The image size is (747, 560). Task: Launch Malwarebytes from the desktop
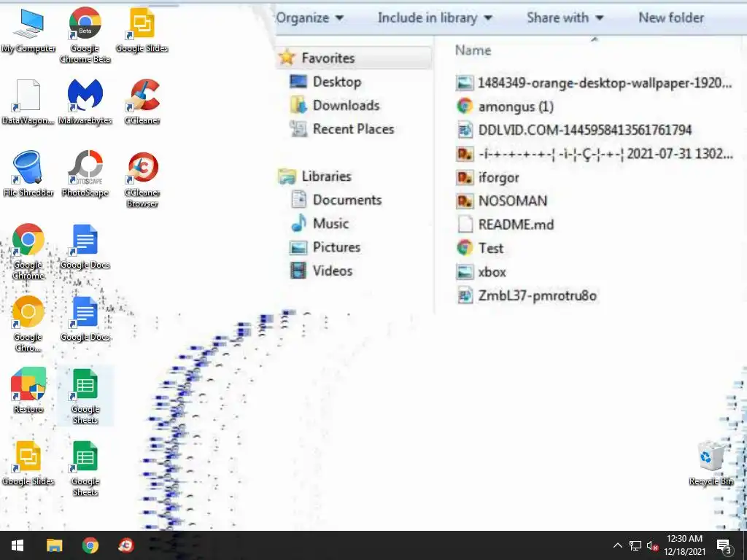point(85,101)
